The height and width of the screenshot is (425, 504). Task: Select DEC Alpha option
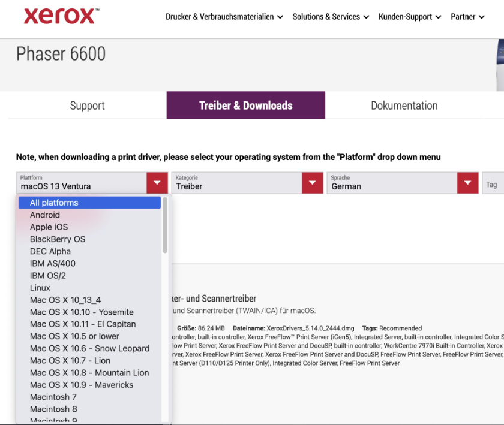[x=89, y=251]
